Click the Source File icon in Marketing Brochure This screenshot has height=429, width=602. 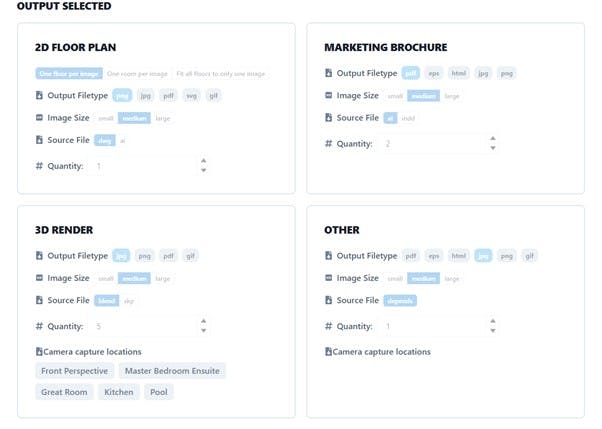pos(328,118)
